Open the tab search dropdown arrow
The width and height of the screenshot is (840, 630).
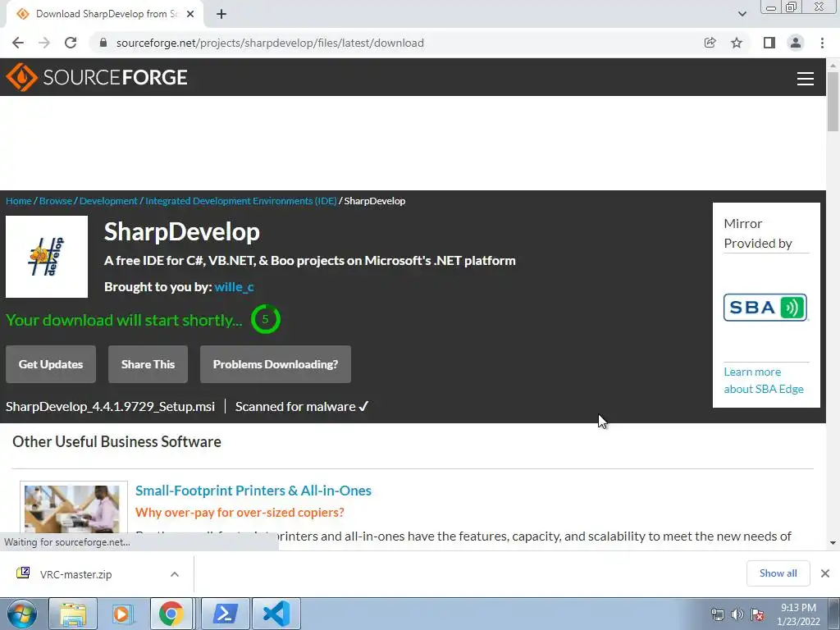click(742, 14)
